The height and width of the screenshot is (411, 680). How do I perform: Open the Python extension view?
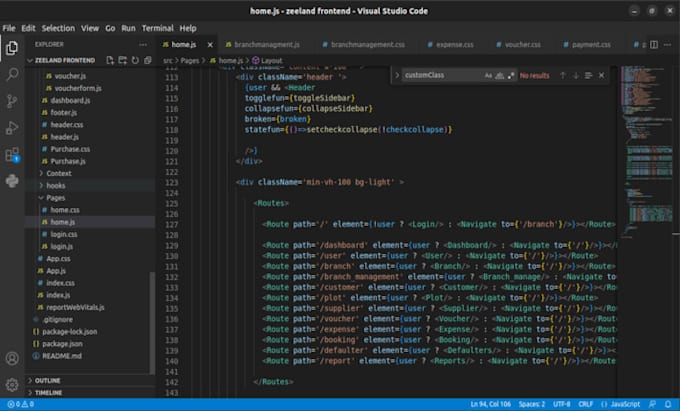click(12, 181)
